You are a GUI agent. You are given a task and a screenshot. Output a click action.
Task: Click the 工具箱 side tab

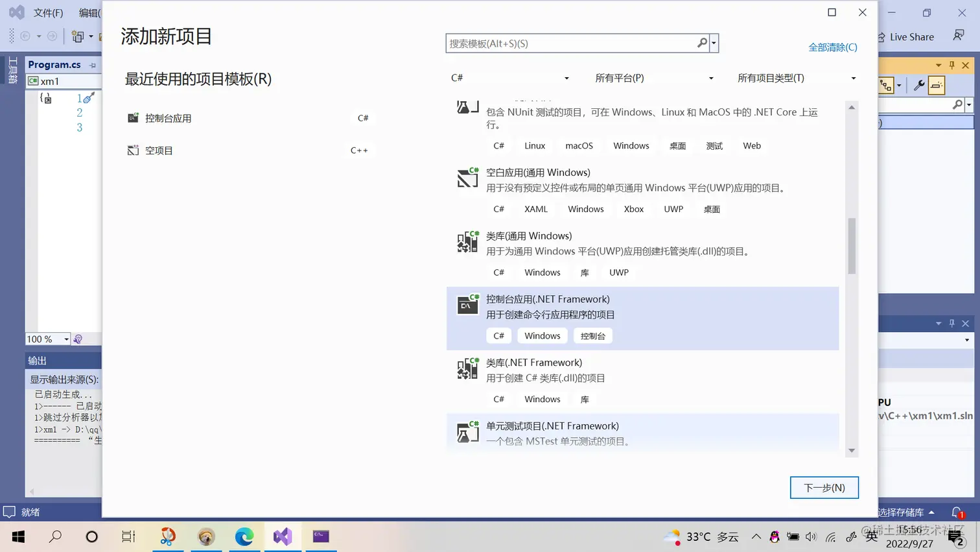pos(12,71)
